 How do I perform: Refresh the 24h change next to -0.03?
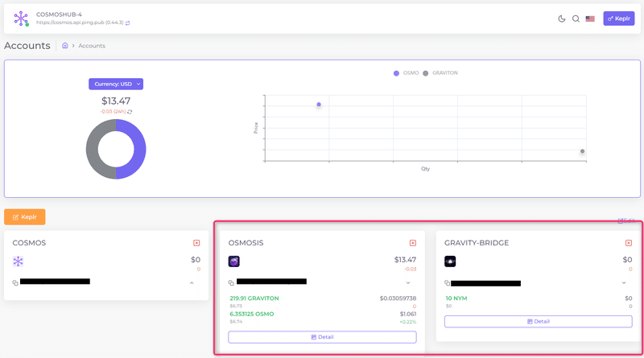click(x=130, y=112)
